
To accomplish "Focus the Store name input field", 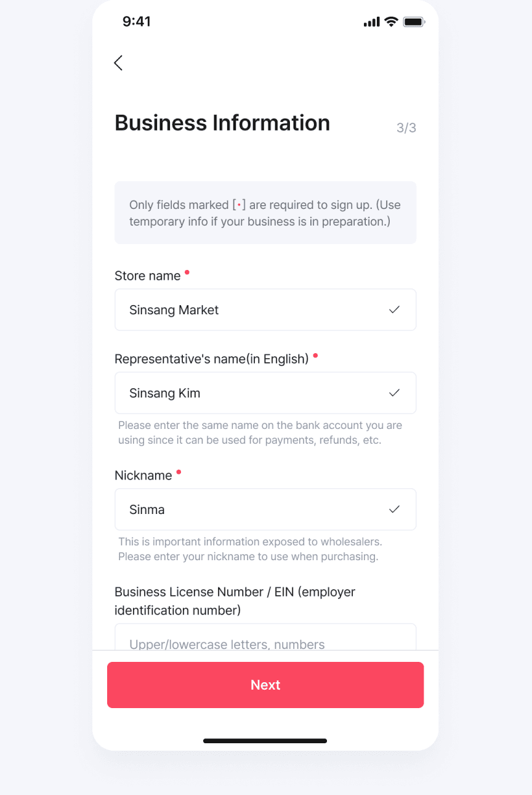I will pos(265,309).
